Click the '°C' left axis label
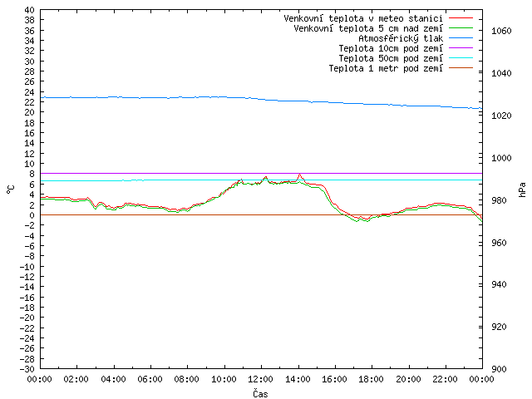The image size is (532, 399). 11,190
